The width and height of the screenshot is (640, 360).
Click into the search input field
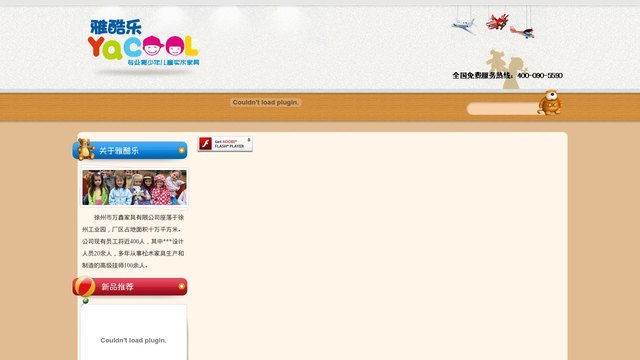click(503, 109)
